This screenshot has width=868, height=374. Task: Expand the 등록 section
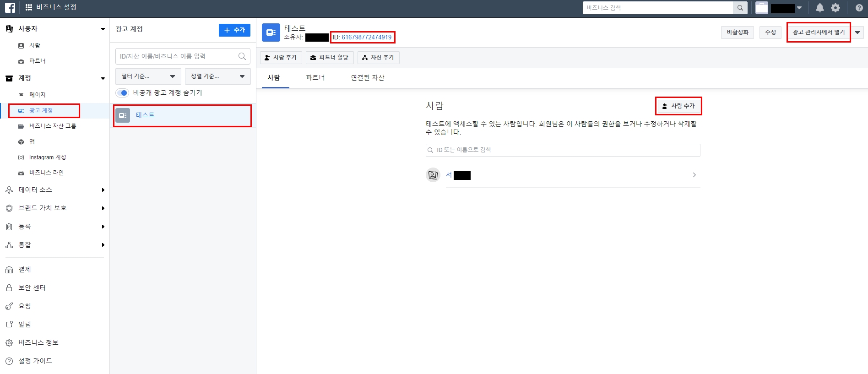[x=103, y=227]
